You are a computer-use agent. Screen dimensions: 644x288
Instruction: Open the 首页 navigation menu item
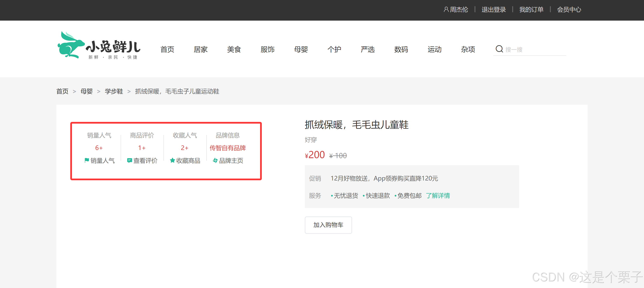point(167,49)
